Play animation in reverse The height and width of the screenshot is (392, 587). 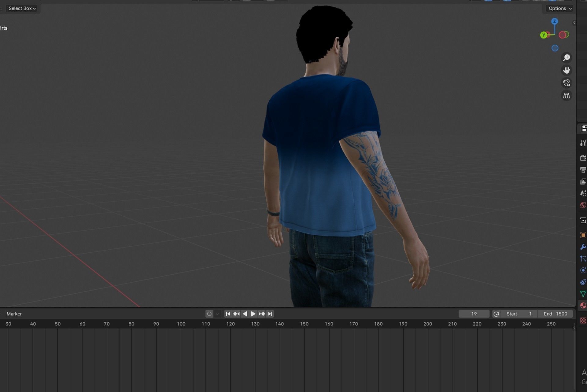tap(245, 314)
